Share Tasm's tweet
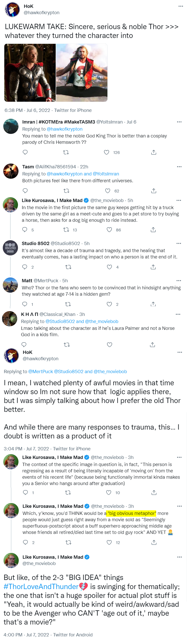 click(x=154, y=191)
